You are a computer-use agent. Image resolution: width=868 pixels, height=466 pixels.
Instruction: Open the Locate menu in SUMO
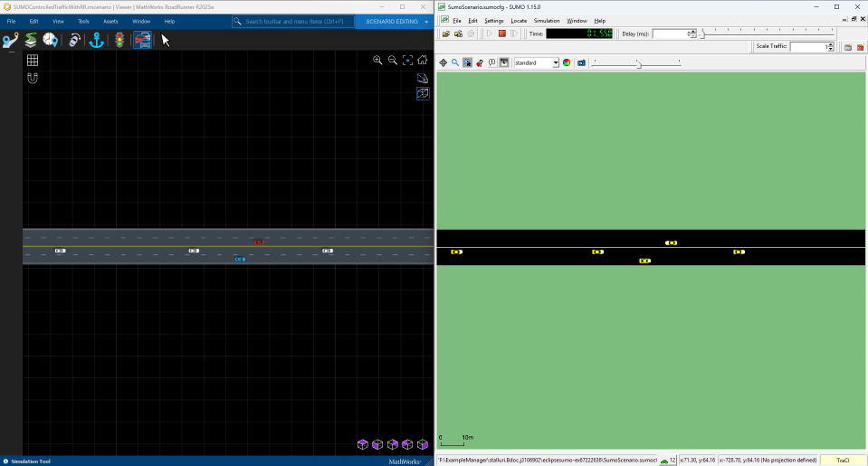click(519, 20)
